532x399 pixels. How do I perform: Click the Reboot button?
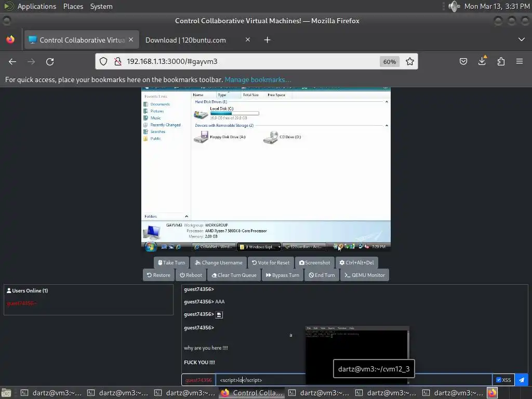191,275
